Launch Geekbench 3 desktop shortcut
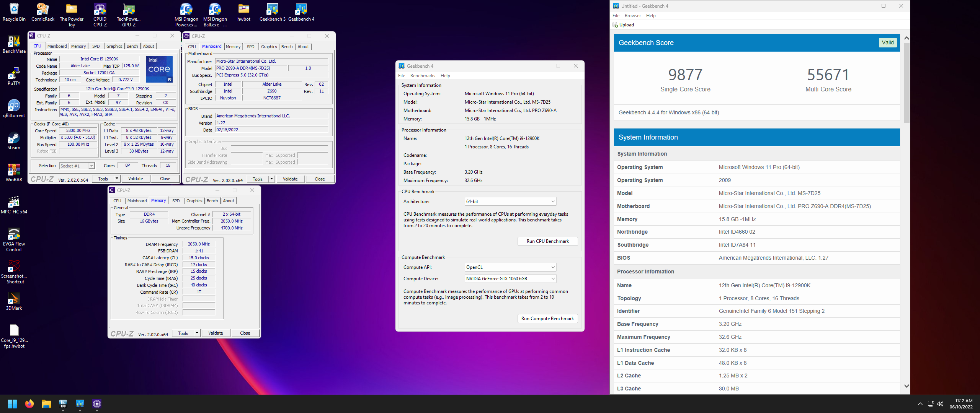This screenshot has width=980, height=413. tap(273, 12)
